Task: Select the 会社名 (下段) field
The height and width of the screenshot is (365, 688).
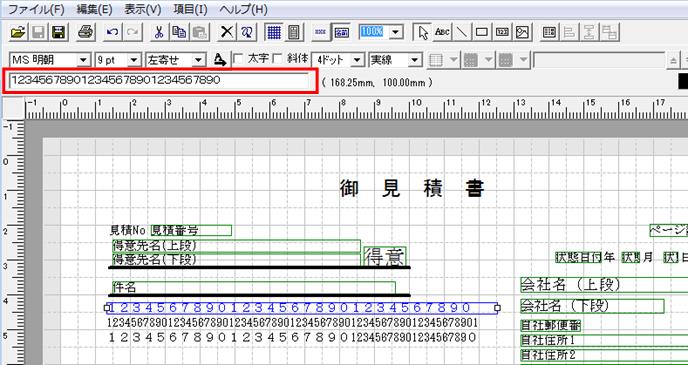Action: pos(592,306)
